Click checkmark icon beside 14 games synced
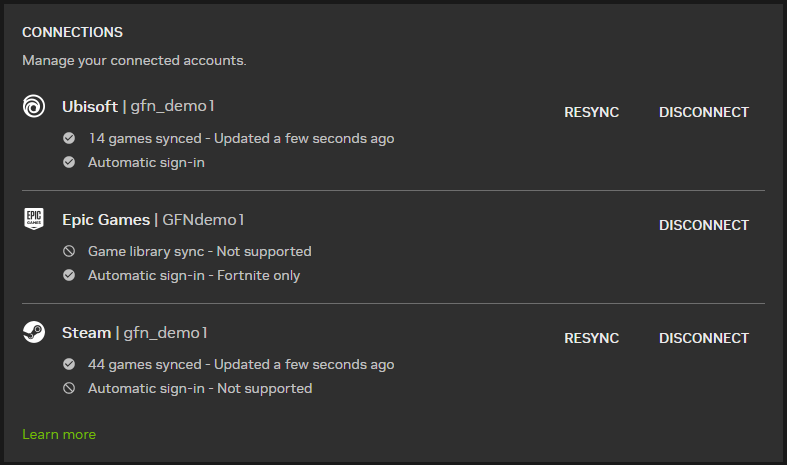The image size is (787, 465). pos(69,138)
